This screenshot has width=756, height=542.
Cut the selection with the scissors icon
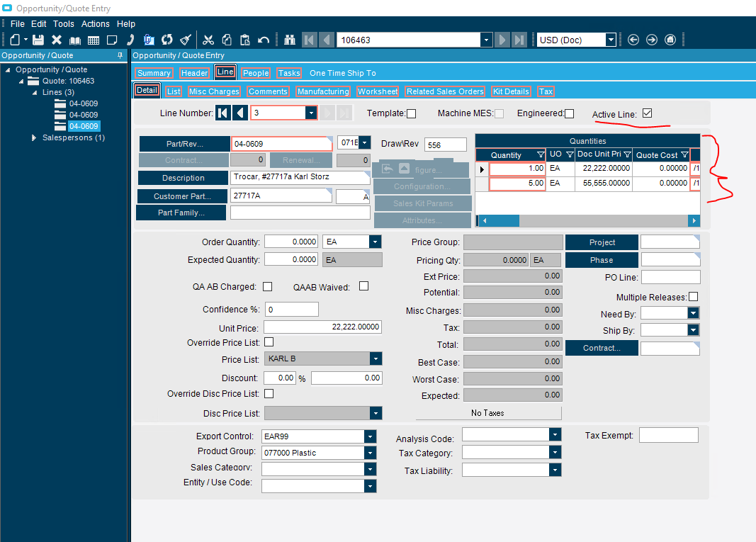tap(208, 40)
